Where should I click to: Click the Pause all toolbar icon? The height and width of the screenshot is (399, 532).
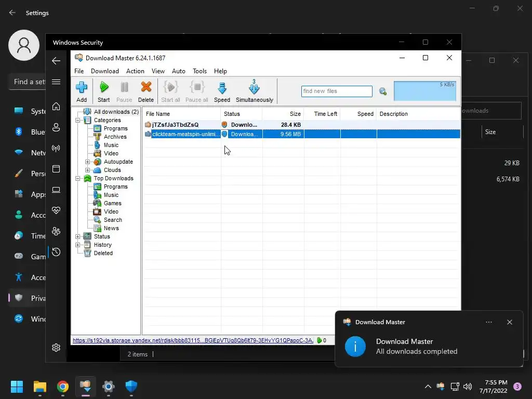point(197,91)
